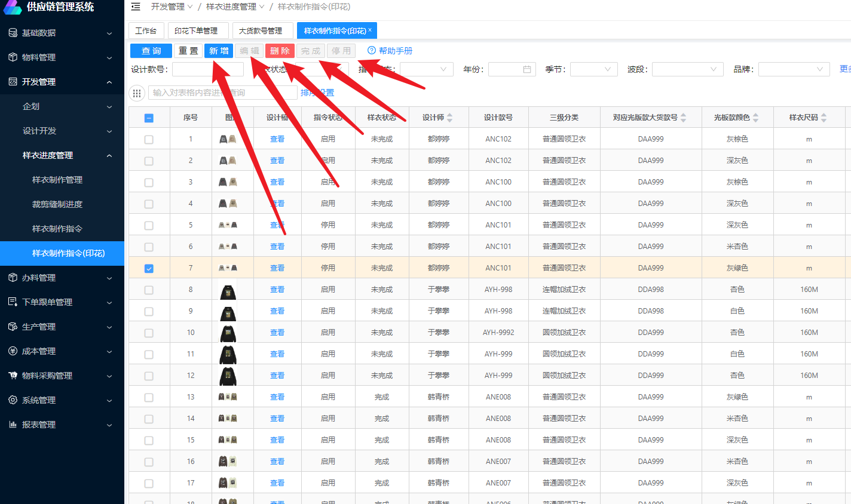Screen dimensions: 851x504
Task: Click the sidebar collapse hamburger icon
Action: 136,7
